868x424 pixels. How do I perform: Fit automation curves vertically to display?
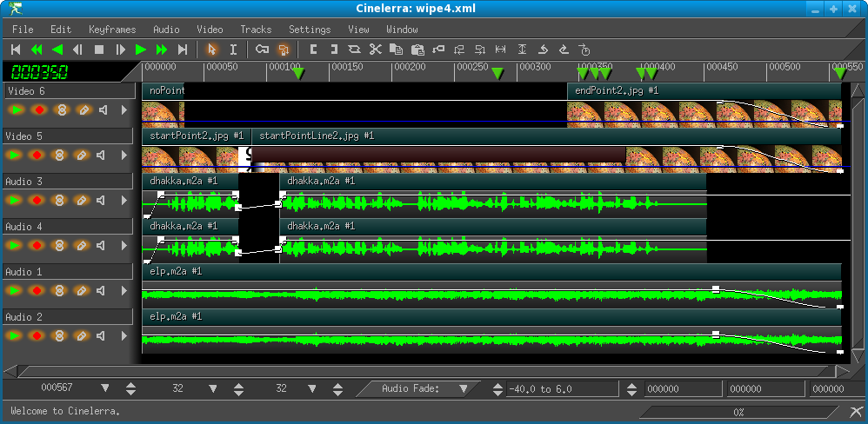coord(522,50)
